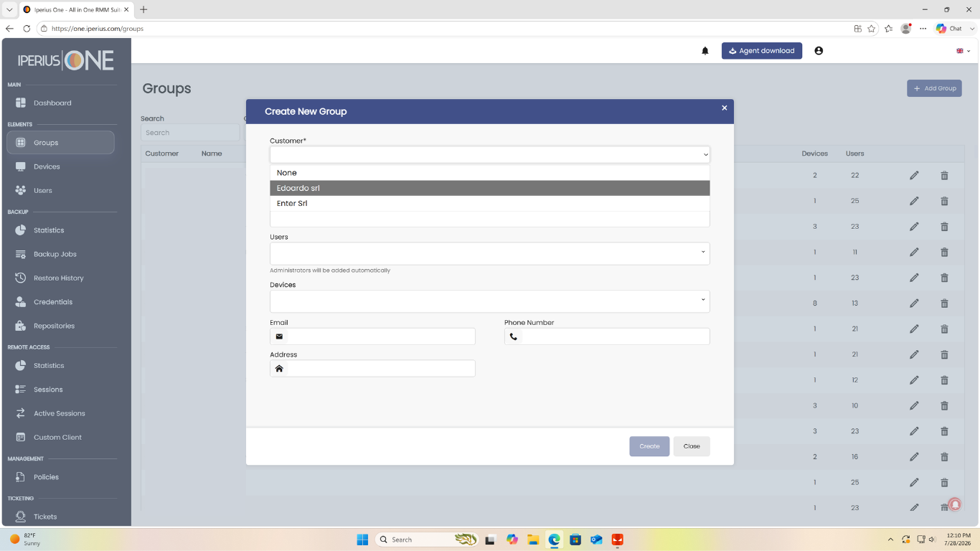980x551 pixels.
Task: Choose Edoardo srl from the customer list
Action: click(490, 188)
